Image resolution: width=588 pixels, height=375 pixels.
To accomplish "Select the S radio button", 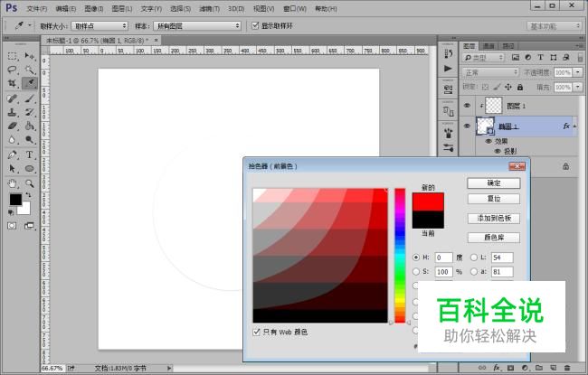I will click(416, 272).
